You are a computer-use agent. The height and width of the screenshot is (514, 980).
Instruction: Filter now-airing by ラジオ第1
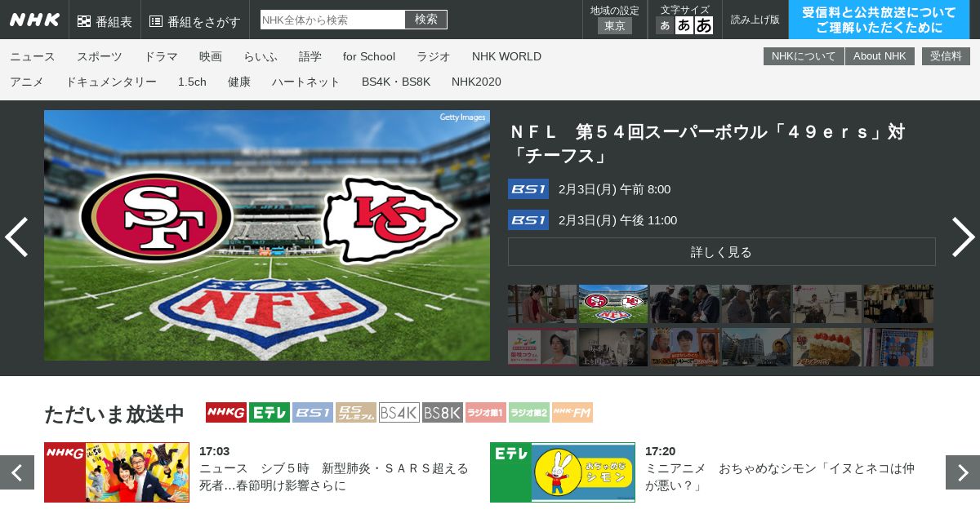pyautogui.click(x=486, y=413)
